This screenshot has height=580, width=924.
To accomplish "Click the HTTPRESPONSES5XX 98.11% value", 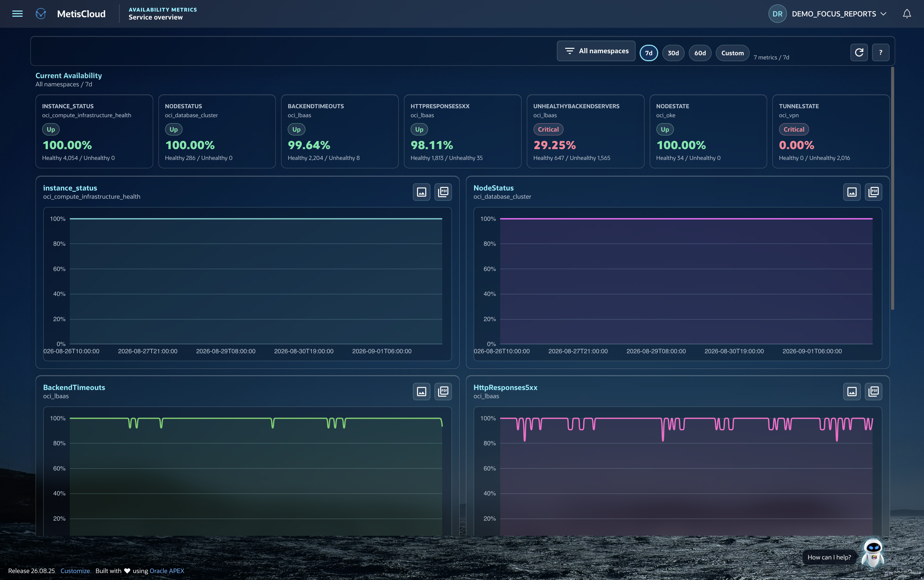I will point(431,145).
